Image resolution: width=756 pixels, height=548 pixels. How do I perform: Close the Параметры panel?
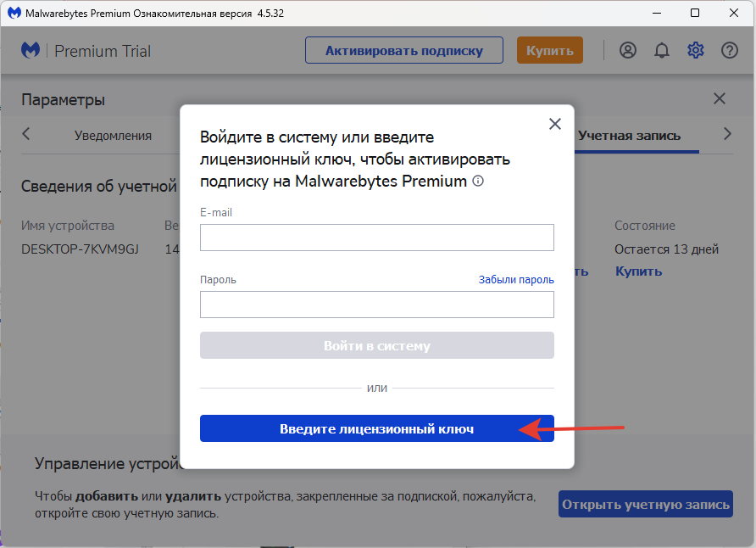(x=720, y=99)
